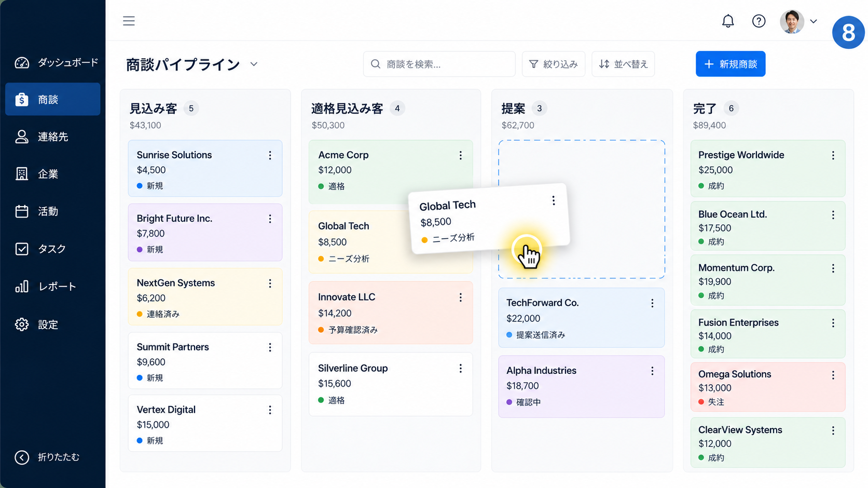Click the 新規商談 button
868x488 pixels.
731,64
